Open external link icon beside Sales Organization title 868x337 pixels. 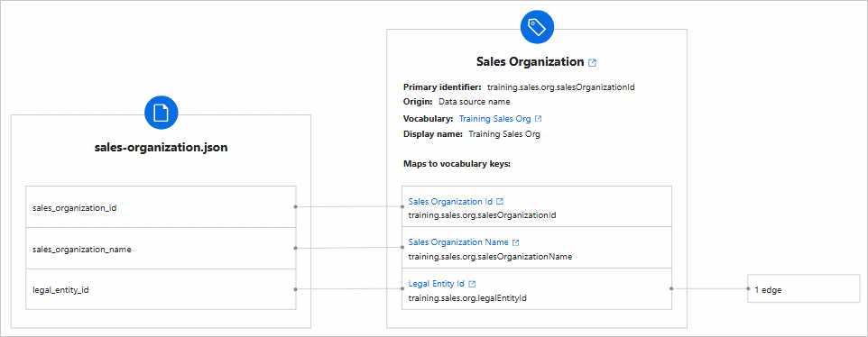[x=592, y=62]
